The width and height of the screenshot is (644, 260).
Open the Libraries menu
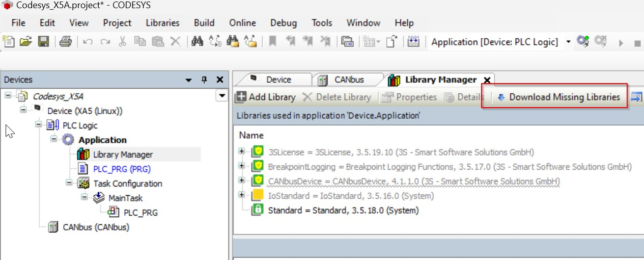tap(162, 23)
